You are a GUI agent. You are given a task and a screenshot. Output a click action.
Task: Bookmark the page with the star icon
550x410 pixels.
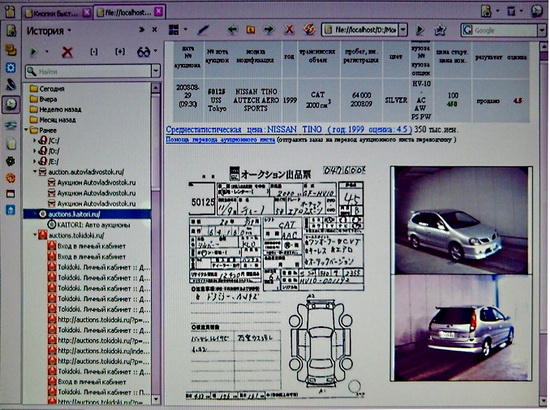[x=440, y=30]
